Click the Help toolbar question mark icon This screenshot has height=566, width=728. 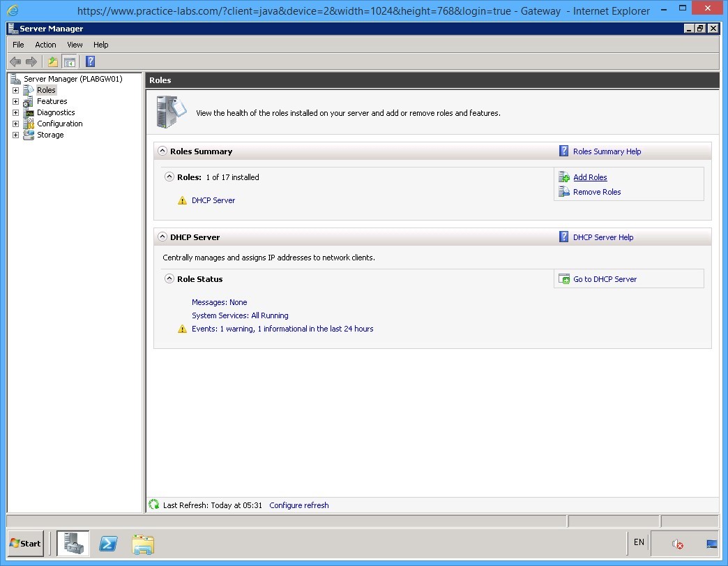[x=89, y=61]
